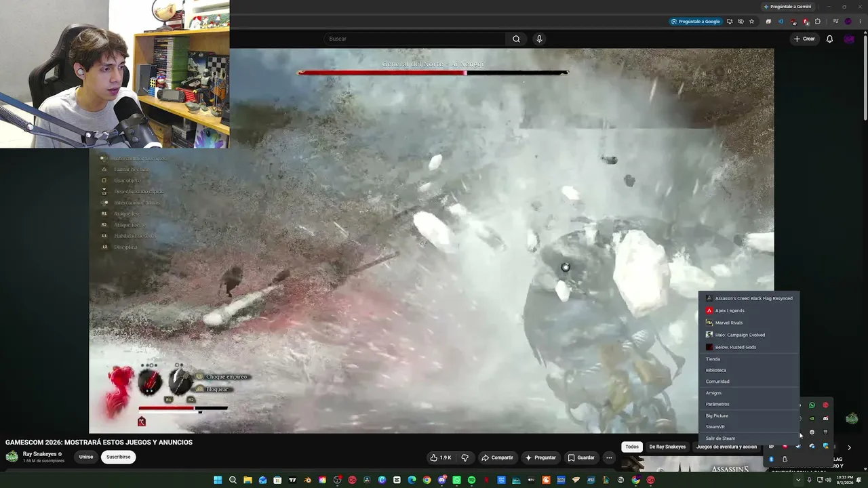Choose Salir de Steam to exit
Image resolution: width=868 pixels, height=488 pixels.
click(749, 439)
